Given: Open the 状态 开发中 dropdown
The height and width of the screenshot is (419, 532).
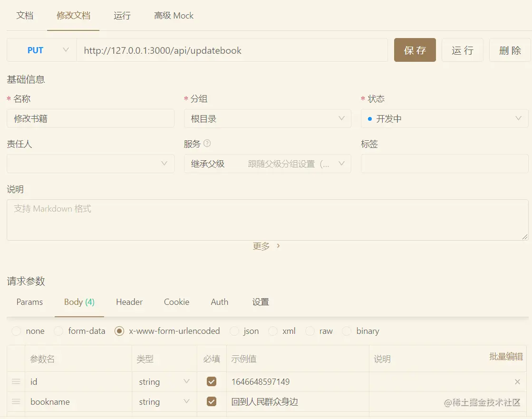Looking at the screenshot, I should (445, 118).
